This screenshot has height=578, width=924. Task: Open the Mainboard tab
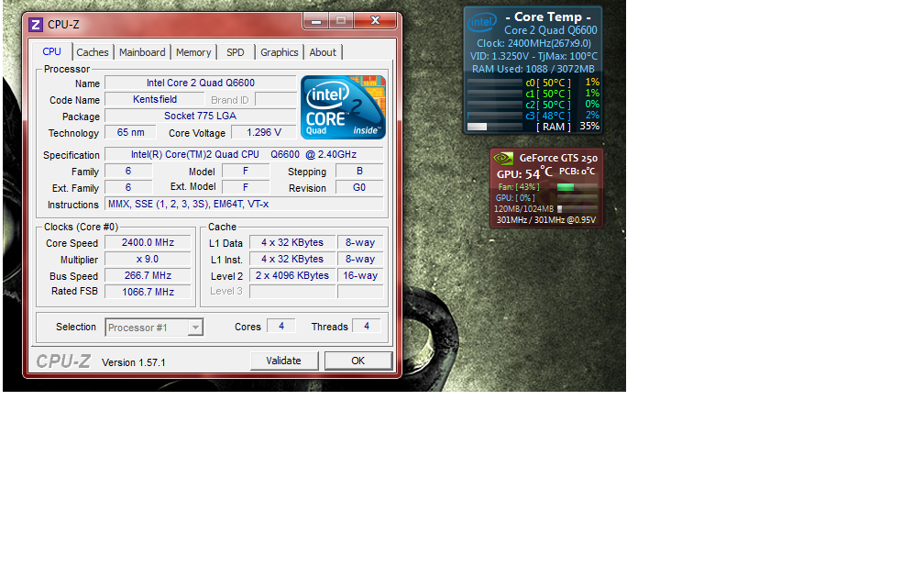pyautogui.click(x=142, y=52)
